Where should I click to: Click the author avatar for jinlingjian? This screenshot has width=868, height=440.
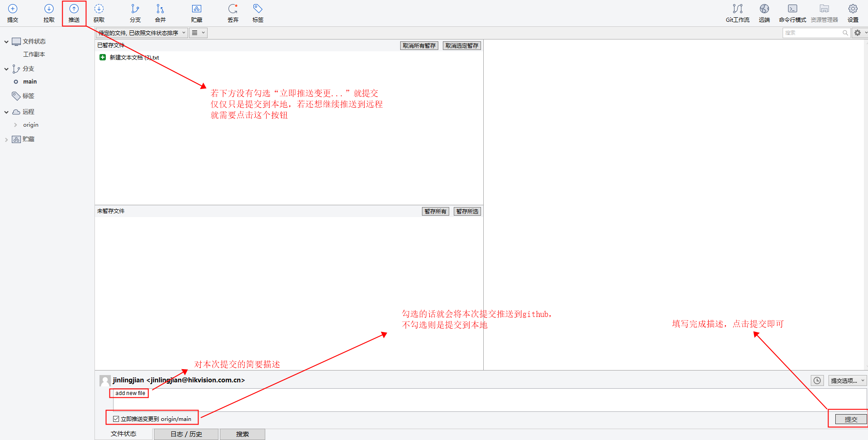pos(105,381)
